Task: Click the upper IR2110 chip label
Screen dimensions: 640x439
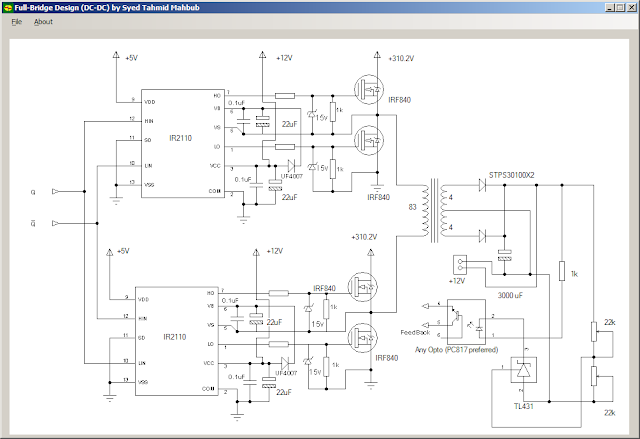Action: pos(180,138)
